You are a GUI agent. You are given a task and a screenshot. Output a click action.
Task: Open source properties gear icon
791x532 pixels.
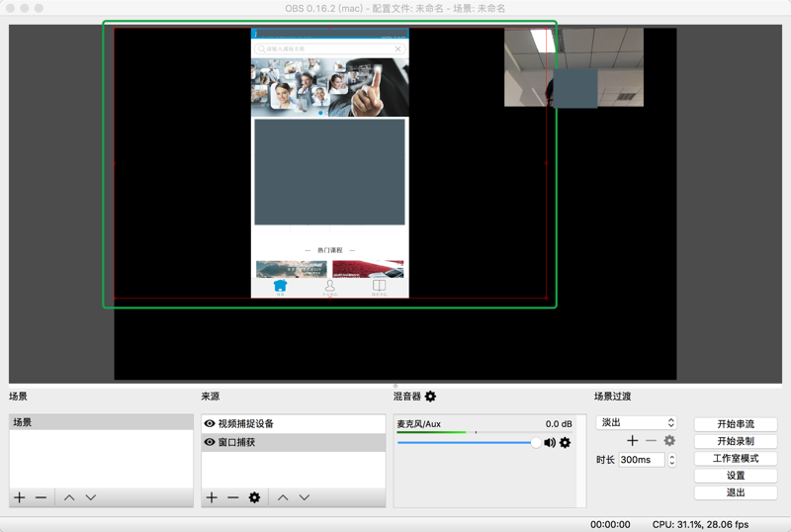point(254,497)
